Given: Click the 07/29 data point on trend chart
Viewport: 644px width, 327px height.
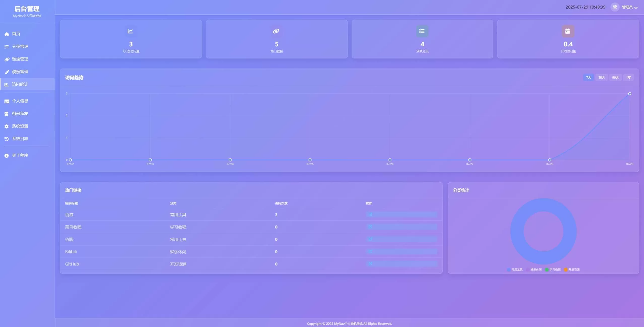Looking at the screenshot, I should (x=629, y=94).
